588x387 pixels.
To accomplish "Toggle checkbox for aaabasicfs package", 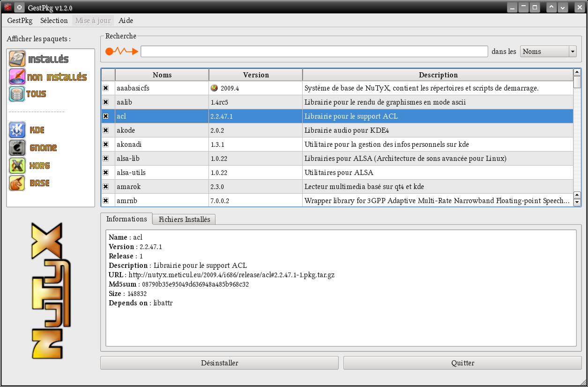I will coord(106,88).
